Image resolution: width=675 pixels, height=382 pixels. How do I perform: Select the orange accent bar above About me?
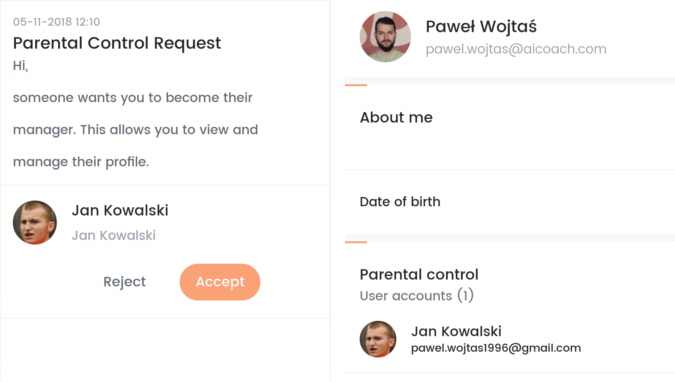point(356,85)
